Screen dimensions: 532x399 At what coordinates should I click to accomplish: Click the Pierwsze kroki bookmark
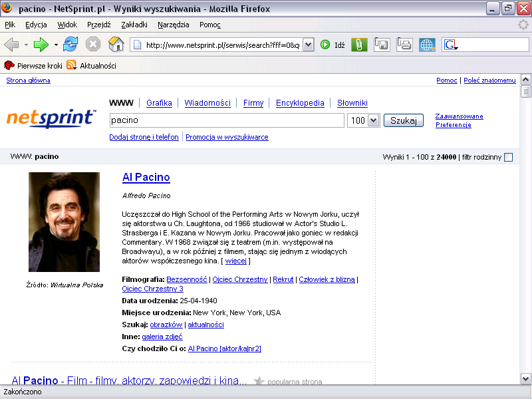click(x=33, y=65)
